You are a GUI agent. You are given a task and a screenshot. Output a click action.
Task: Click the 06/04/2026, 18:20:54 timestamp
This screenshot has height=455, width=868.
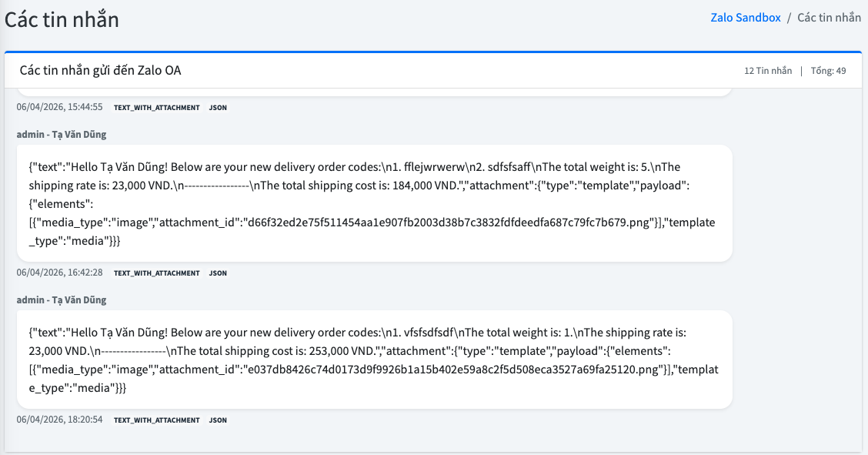tap(60, 420)
